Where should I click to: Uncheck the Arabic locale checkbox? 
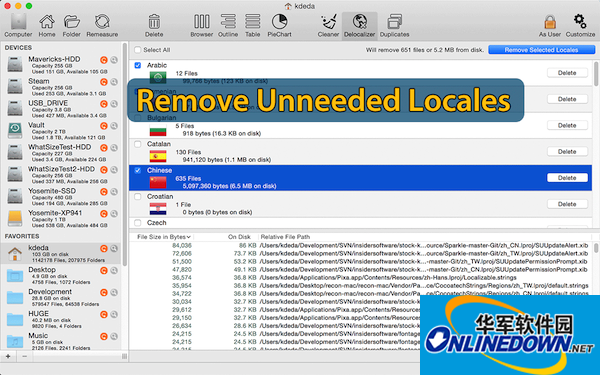[x=138, y=65]
